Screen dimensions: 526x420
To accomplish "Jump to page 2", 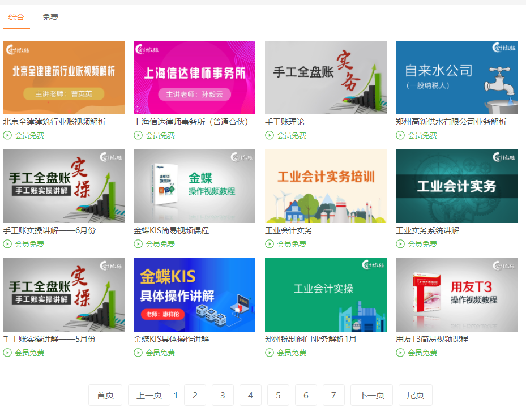I will pyautogui.click(x=195, y=395).
